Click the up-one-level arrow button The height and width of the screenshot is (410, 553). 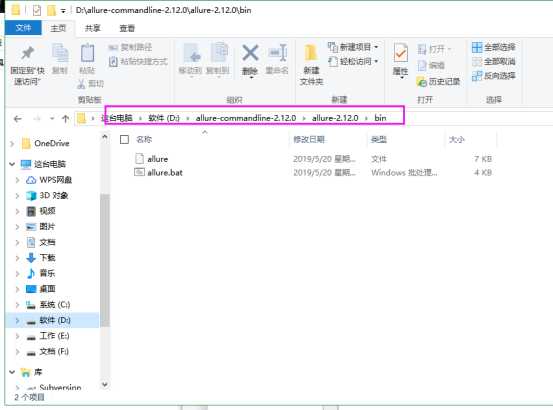point(65,119)
